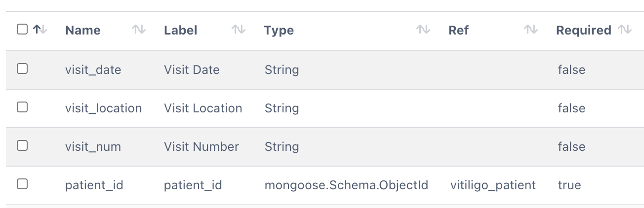Toggle the select-all checkbox in the header

pyautogui.click(x=22, y=30)
